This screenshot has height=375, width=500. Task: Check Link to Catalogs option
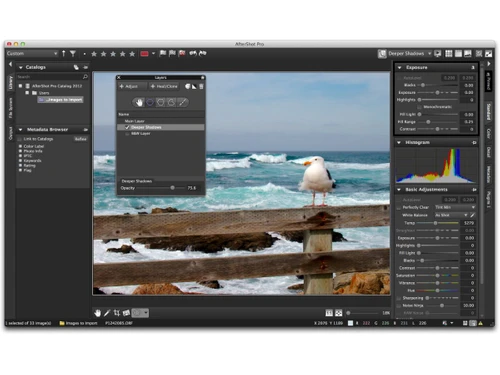20,139
